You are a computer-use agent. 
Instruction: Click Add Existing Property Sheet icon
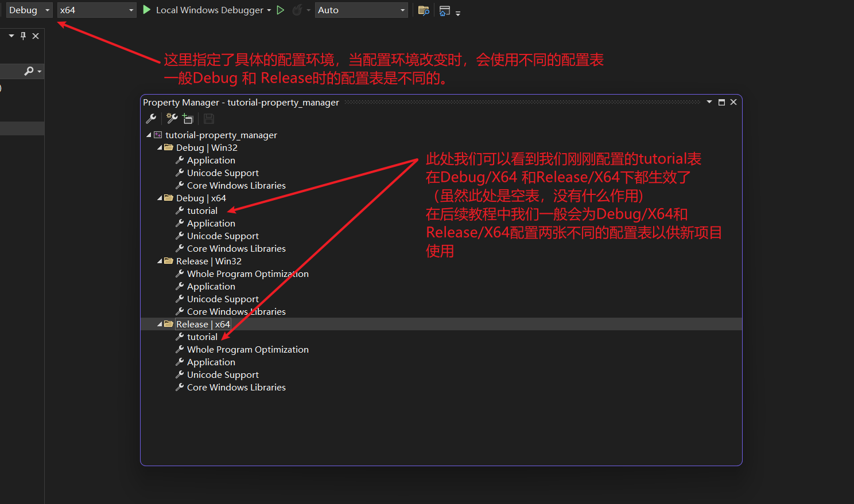(188, 119)
